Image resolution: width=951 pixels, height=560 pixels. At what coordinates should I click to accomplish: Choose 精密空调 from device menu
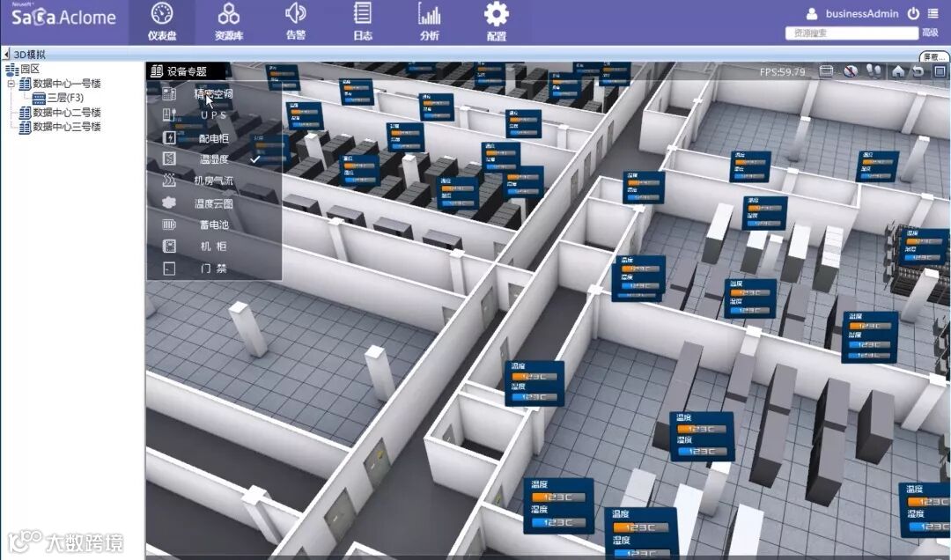point(213,94)
